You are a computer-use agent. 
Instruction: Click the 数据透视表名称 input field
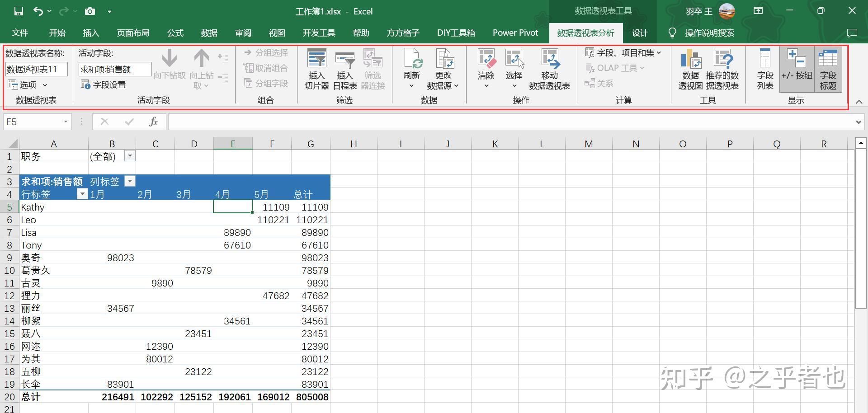[36, 69]
